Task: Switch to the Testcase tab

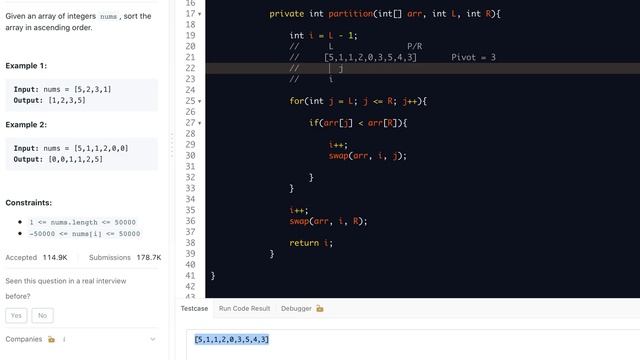Action: pos(194,309)
